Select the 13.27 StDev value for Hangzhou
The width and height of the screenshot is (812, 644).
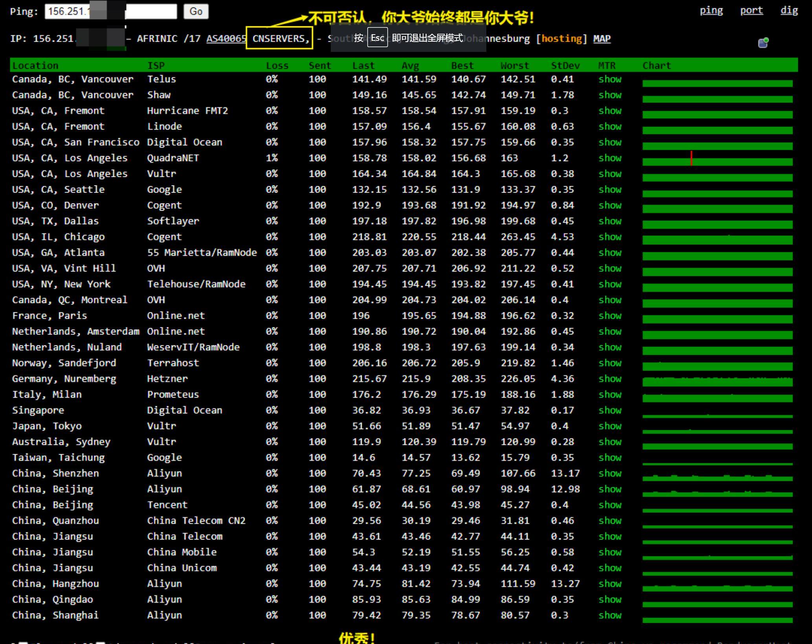pyautogui.click(x=565, y=583)
